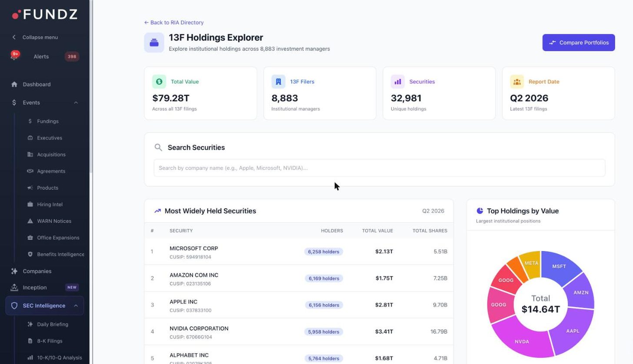Viewport: 633px width, 364px height.
Task: Click the Securities bar chart icon
Action: (x=398, y=82)
